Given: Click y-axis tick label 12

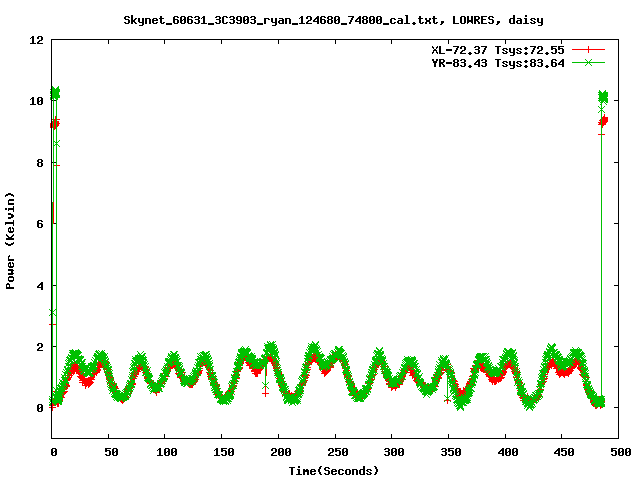Looking at the screenshot, I should (x=37, y=40).
